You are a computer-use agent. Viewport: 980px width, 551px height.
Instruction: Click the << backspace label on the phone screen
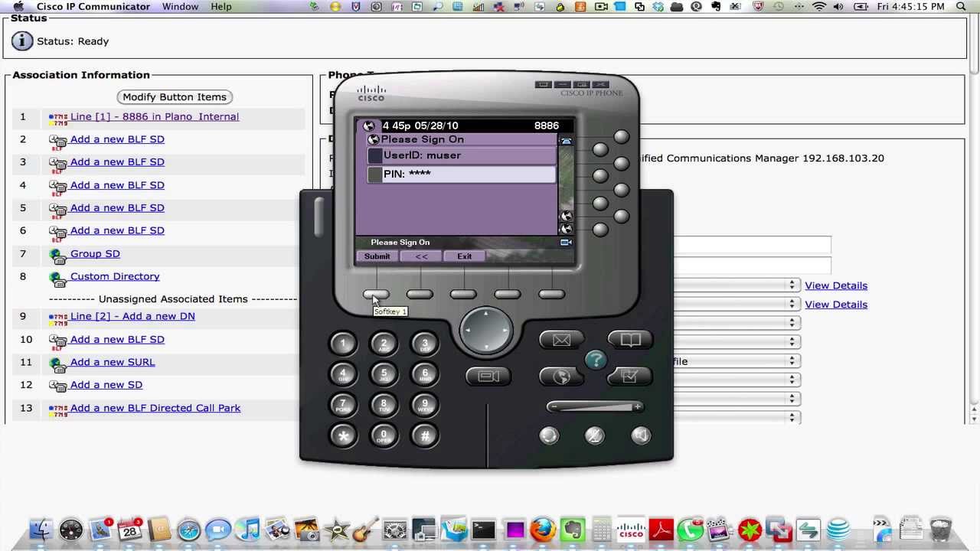(x=421, y=256)
